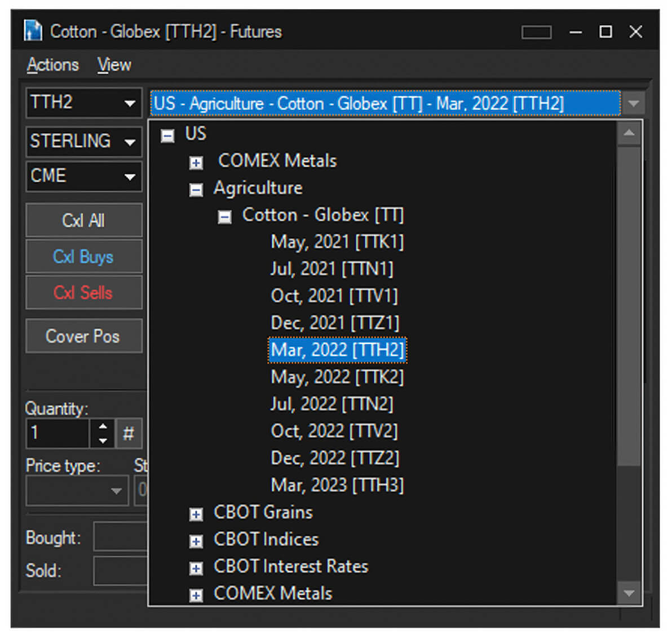
Task: Expand the CBOT Indices node
Action: [196, 541]
